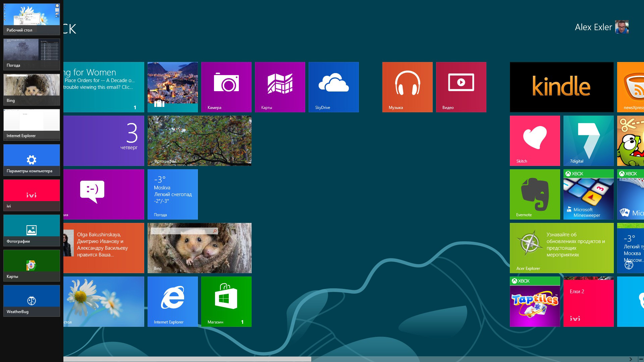Launch the Карты maps tile
Viewport: 644px width, 362px height.
(x=280, y=87)
